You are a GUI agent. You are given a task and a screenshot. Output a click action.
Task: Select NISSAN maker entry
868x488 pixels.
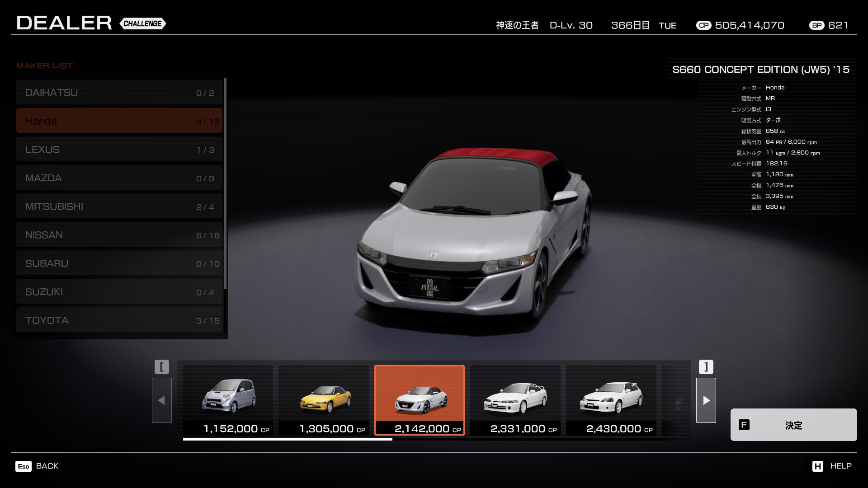click(x=119, y=235)
